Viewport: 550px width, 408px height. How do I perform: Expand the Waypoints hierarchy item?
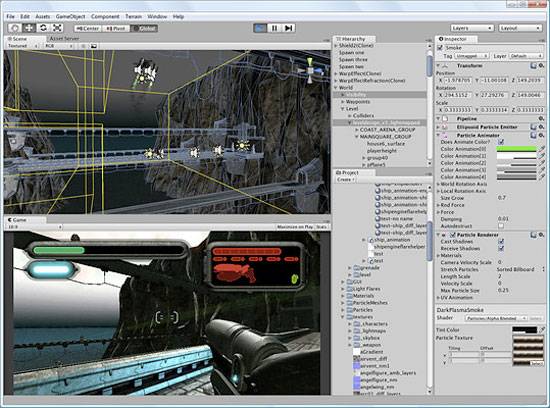[343, 102]
